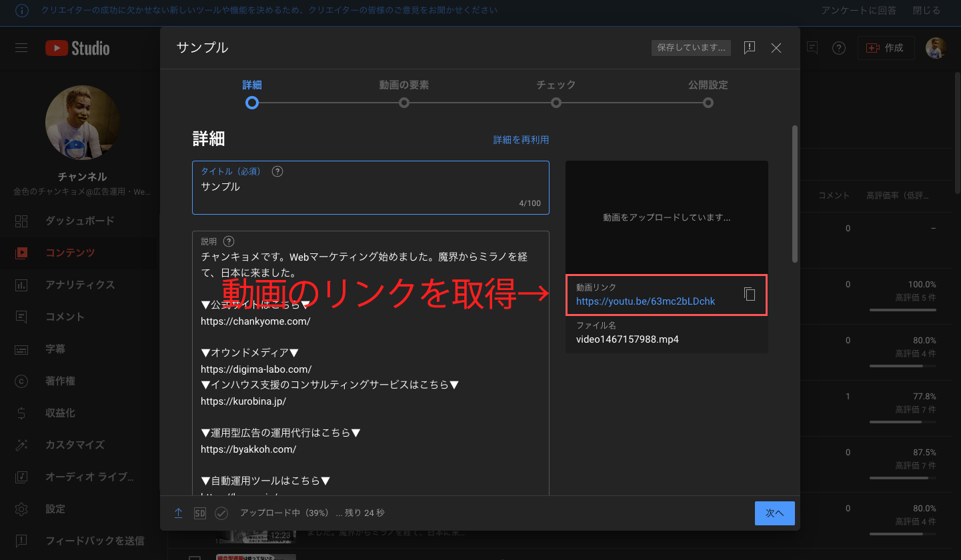Open the youtu.be video link

(645, 301)
